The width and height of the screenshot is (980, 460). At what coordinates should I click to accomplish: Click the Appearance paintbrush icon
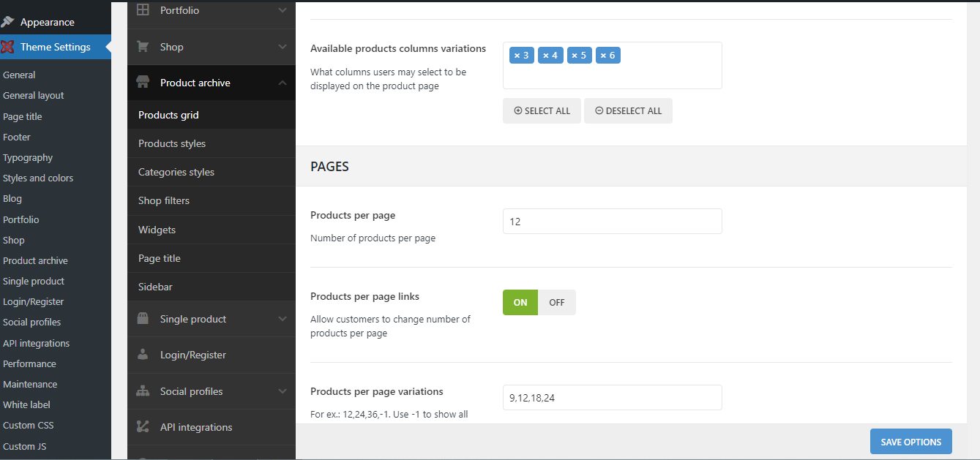(x=8, y=22)
